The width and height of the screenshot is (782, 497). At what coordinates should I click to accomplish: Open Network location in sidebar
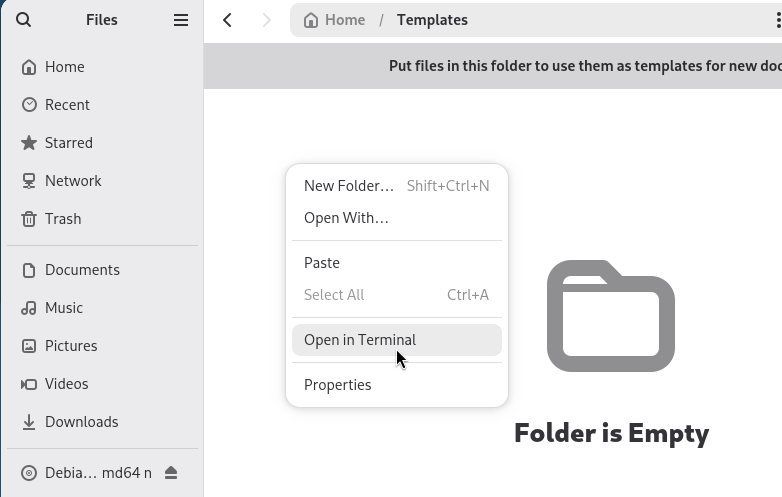click(73, 181)
